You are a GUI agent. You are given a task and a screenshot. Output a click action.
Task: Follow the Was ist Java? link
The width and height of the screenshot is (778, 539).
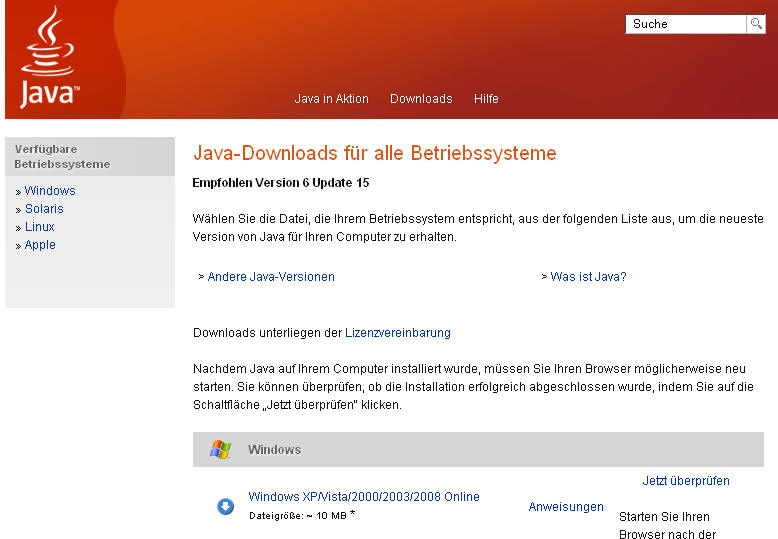tap(588, 277)
